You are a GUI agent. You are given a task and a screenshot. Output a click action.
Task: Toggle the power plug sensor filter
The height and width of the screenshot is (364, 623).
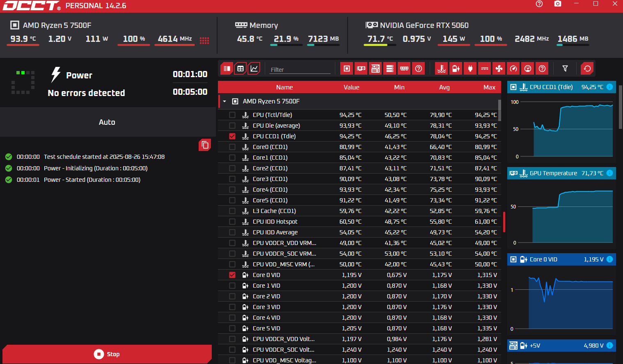[x=470, y=69]
